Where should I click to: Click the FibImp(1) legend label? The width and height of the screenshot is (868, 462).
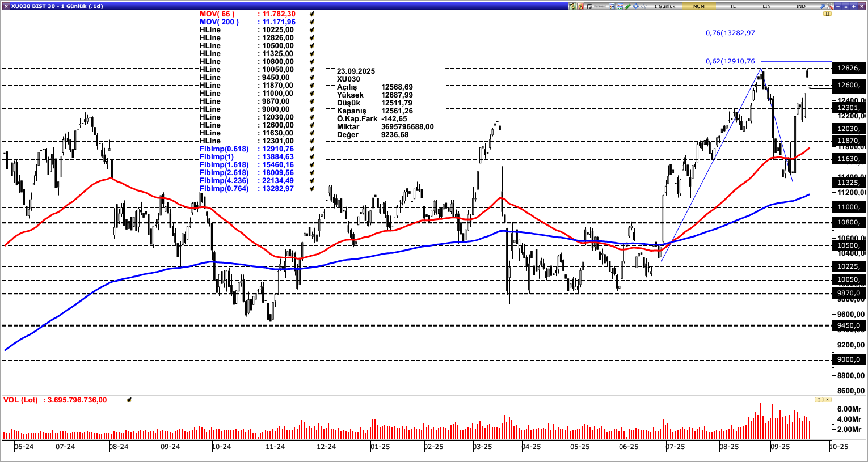(217, 157)
